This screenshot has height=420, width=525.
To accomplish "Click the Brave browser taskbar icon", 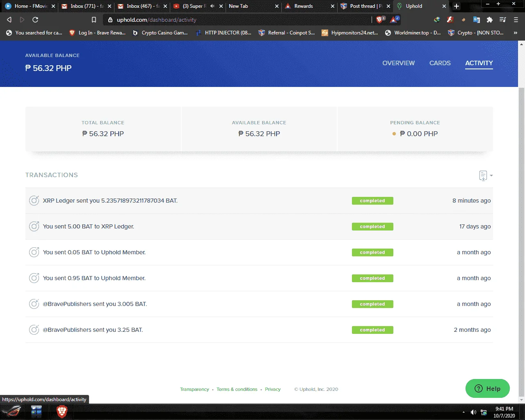I will 62,411.
